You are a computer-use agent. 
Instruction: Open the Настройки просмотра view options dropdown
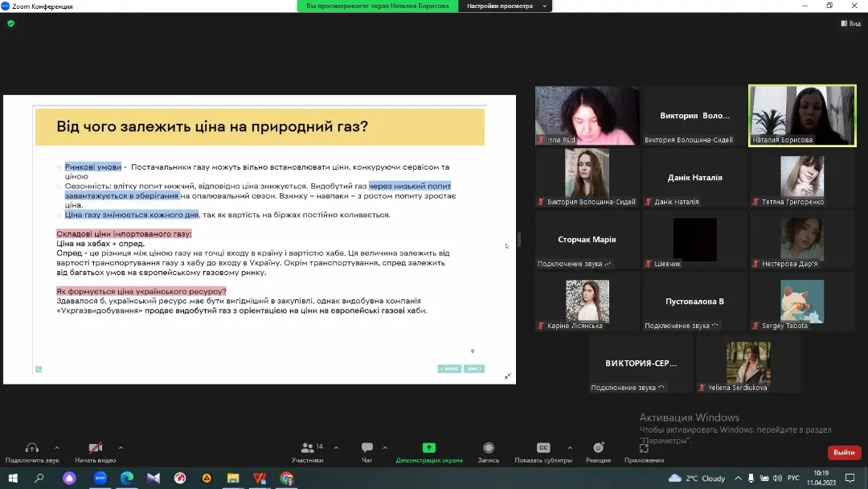coord(505,6)
